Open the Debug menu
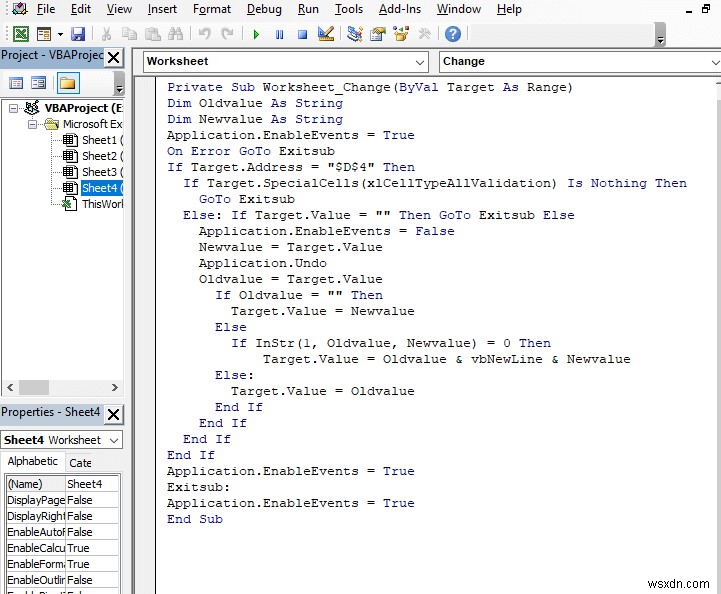721x594 pixels. tap(264, 9)
